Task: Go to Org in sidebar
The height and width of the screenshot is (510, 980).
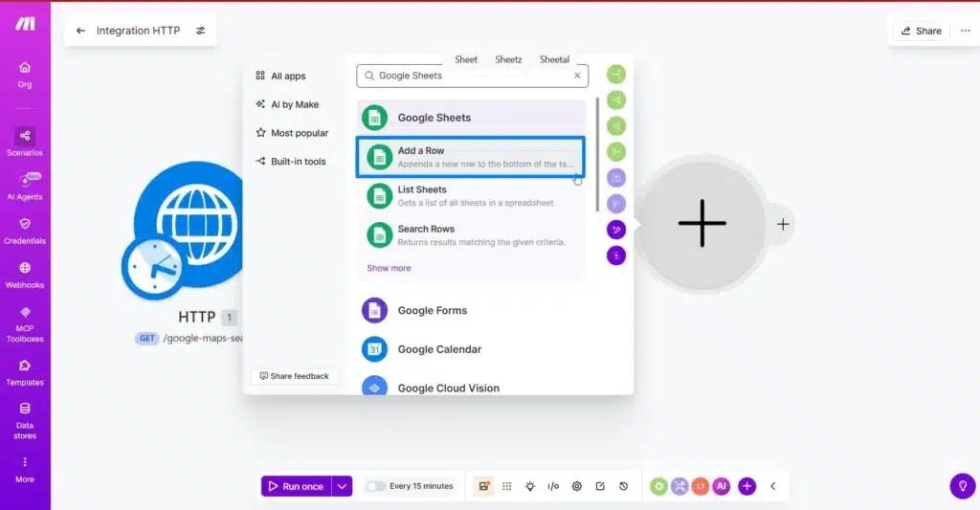Action: click(24, 75)
